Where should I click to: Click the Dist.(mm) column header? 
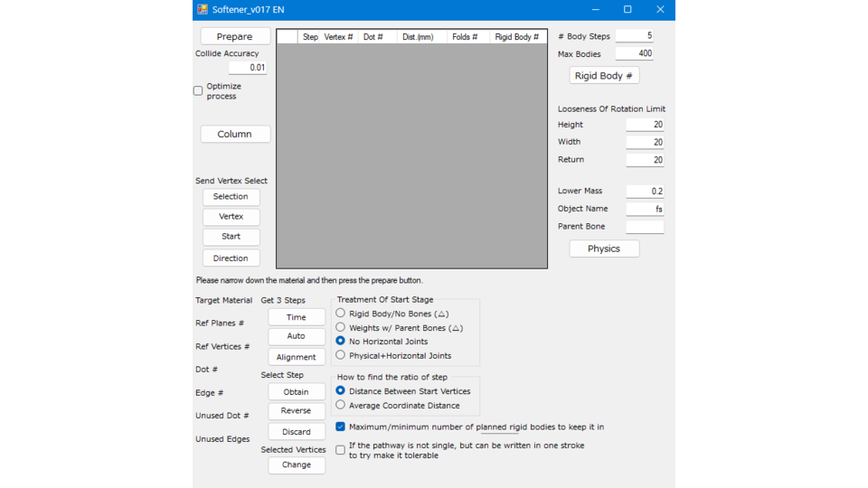[x=419, y=37]
